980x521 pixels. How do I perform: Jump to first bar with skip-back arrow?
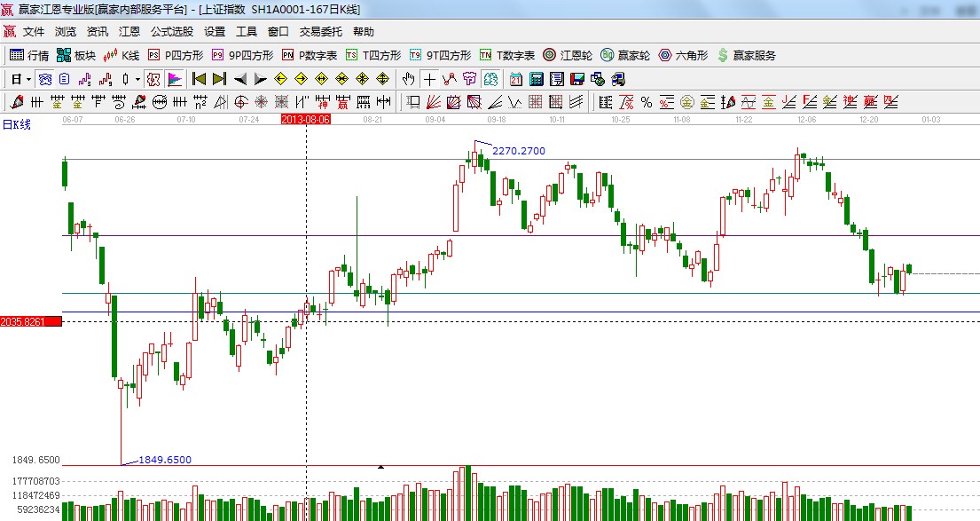199,79
